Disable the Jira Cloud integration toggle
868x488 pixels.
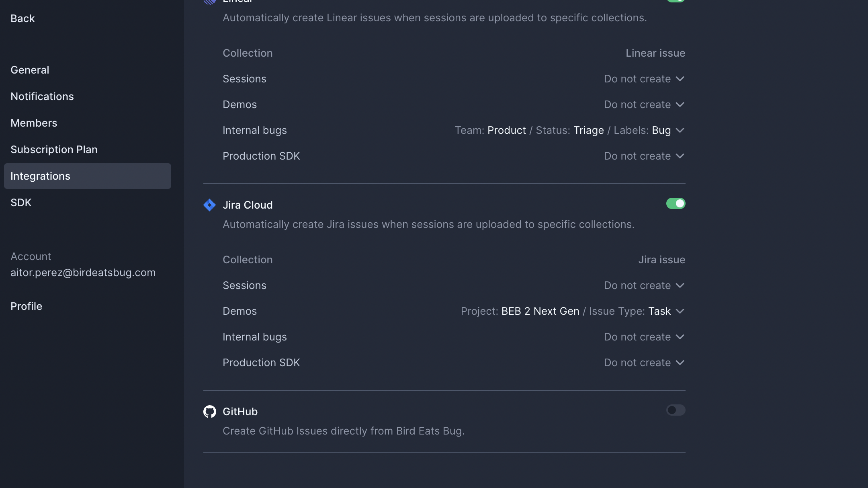[676, 203]
